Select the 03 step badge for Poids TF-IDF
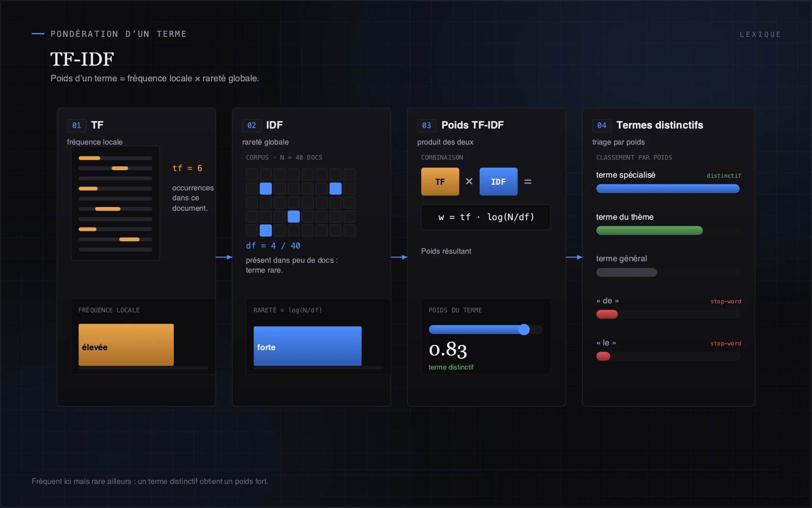This screenshot has height=508, width=812. pos(427,125)
